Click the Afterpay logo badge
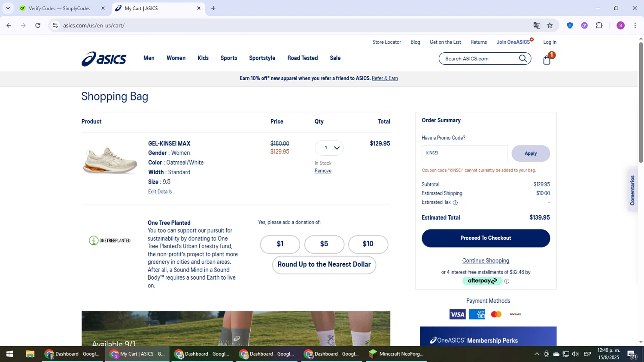 [x=482, y=281]
